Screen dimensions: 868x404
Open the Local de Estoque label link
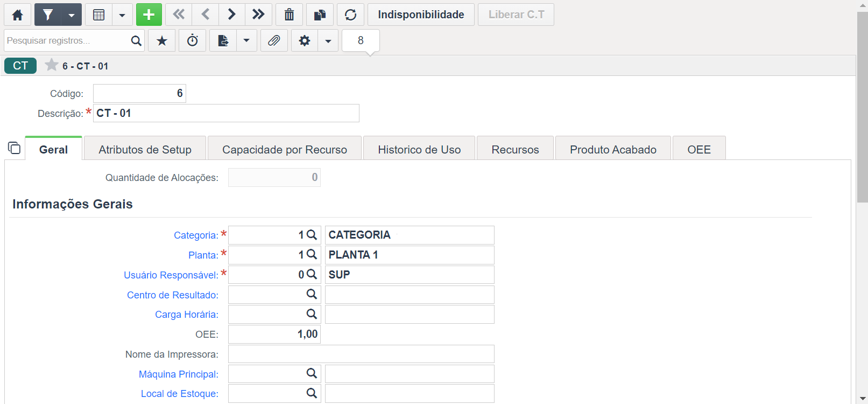pyautogui.click(x=180, y=394)
